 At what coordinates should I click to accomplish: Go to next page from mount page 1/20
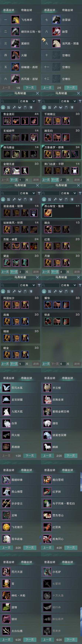pos(29,456)
